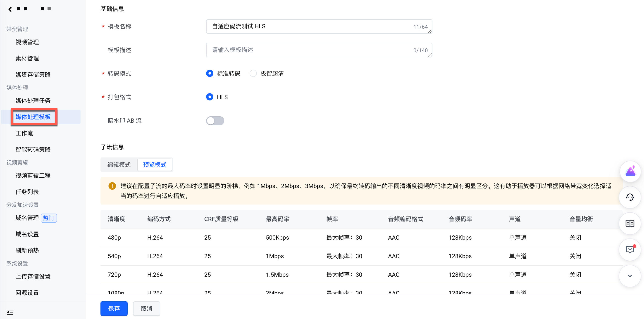The image size is (644, 319).
Task: Toggle the 暗水印 AB 流 switch
Action: 215,121
